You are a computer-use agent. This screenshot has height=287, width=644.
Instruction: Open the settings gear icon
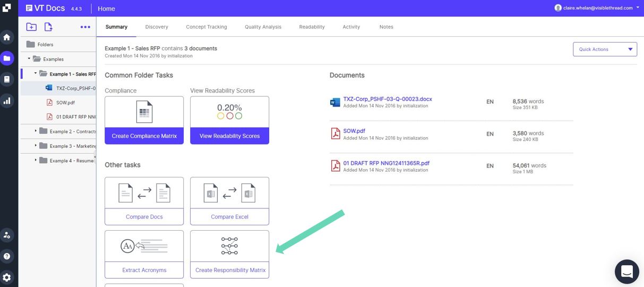click(x=7, y=277)
